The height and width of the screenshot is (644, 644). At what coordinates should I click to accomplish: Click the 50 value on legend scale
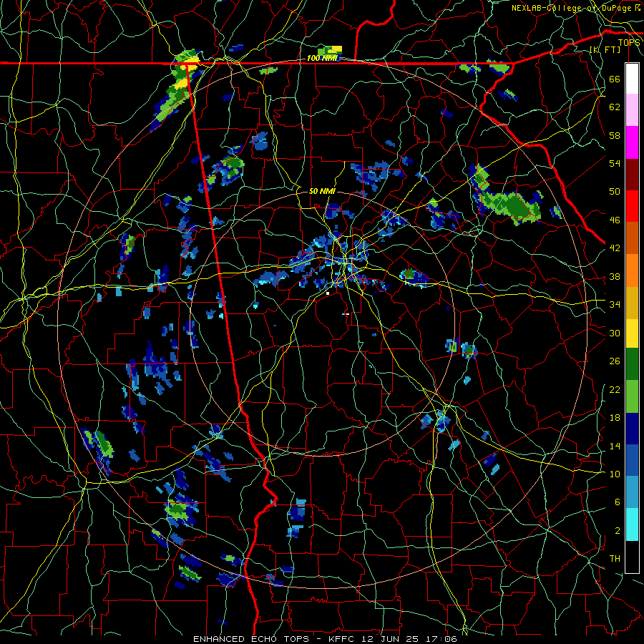tap(615, 192)
